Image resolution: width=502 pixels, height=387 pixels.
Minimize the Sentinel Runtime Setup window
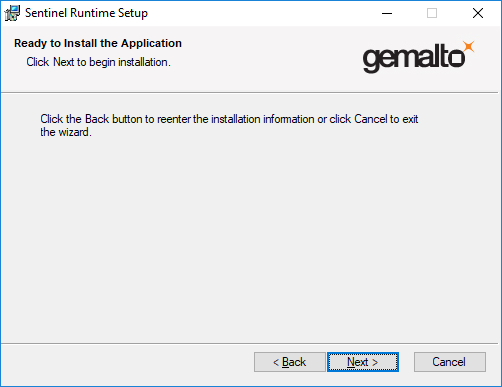click(x=387, y=13)
